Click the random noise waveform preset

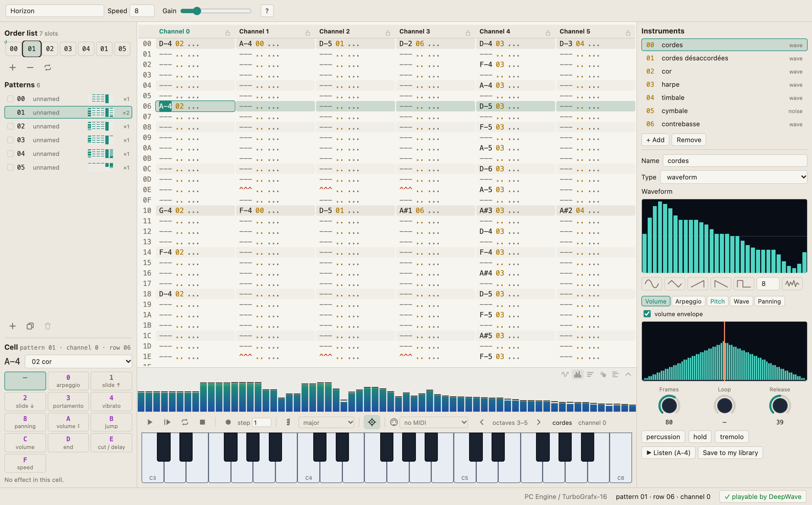[792, 284]
